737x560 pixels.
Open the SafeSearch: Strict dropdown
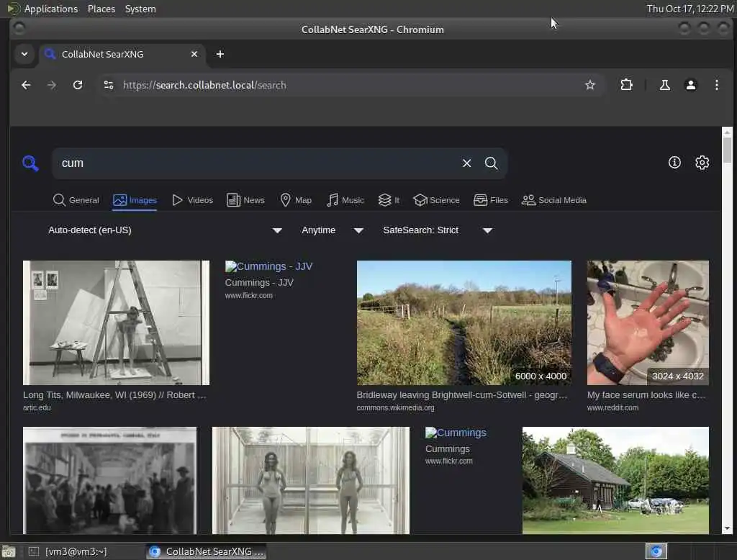(x=438, y=230)
